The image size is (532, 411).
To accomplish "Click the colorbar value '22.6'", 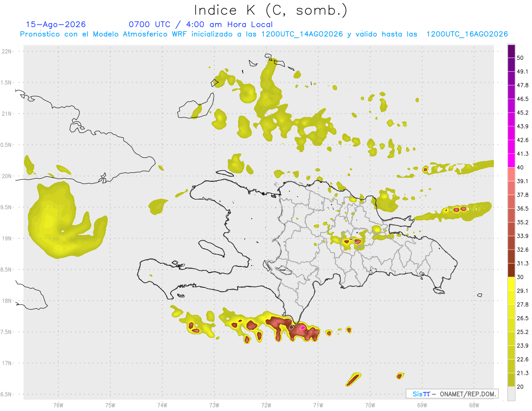I will (x=523, y=360).
